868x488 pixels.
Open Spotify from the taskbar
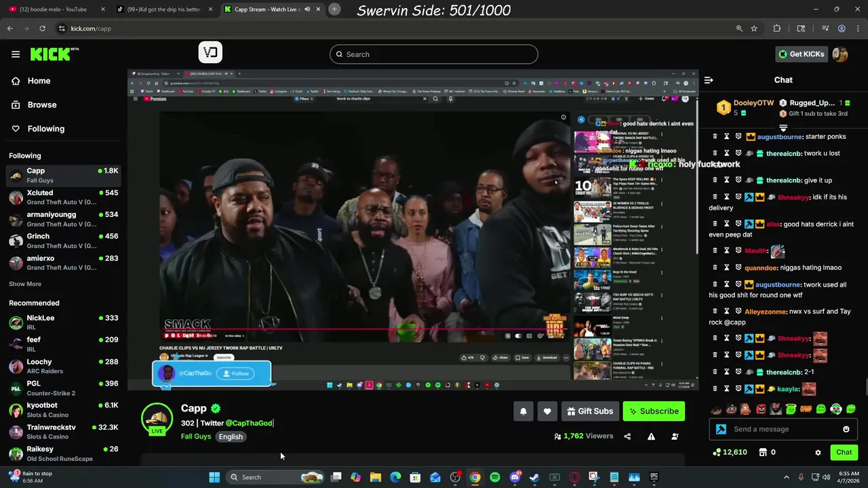pyautogui.click(x=495, y=477)
